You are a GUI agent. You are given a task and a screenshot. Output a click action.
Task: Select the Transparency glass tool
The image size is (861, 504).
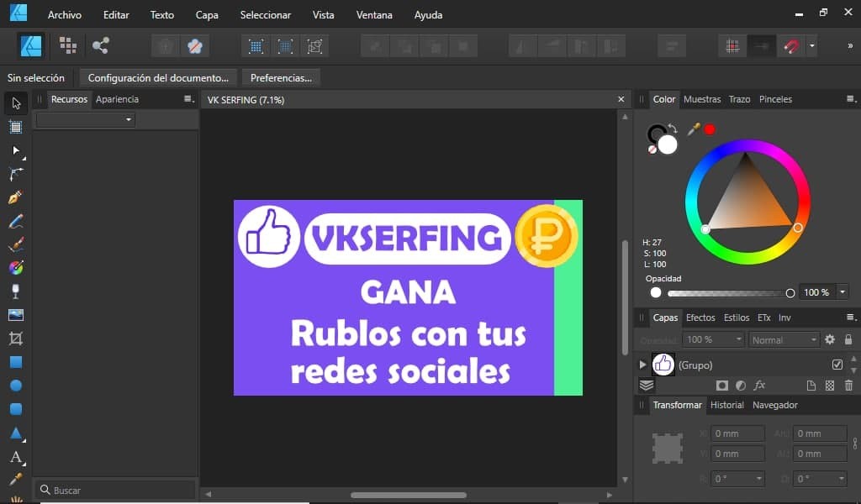pyautogui.click(x=16, y=291)
